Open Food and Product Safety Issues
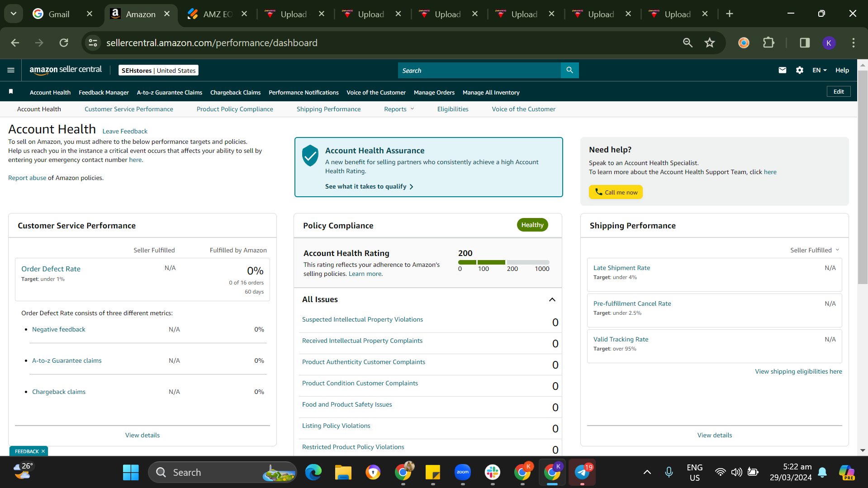The height and width of the screenshot is (488, 868). pyautogui.click(x=347, y=404)
